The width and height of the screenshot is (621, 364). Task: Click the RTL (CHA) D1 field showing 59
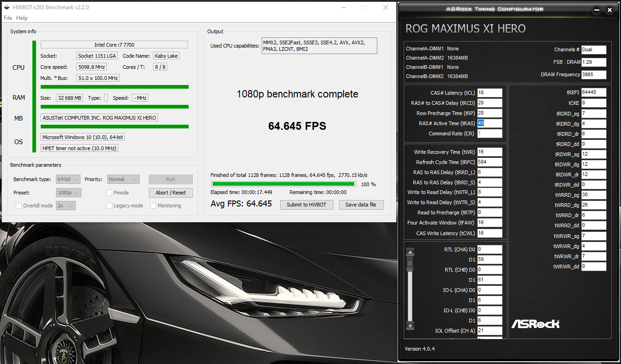click(490, 260)
